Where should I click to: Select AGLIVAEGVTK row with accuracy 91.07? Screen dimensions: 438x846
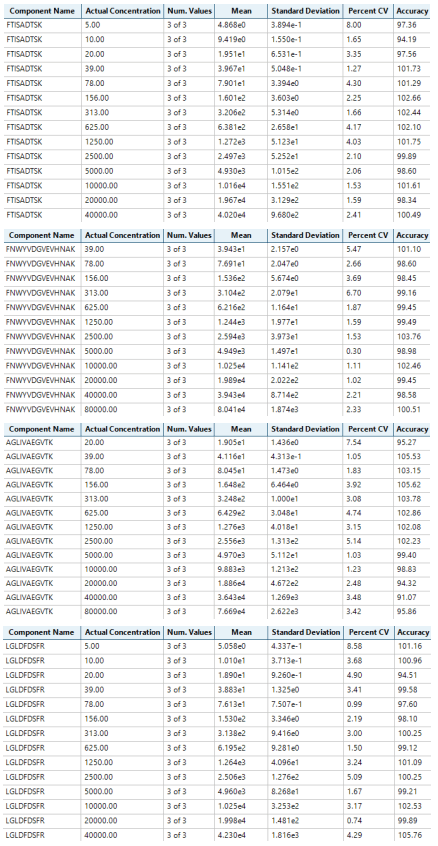(x=218, y=597)
